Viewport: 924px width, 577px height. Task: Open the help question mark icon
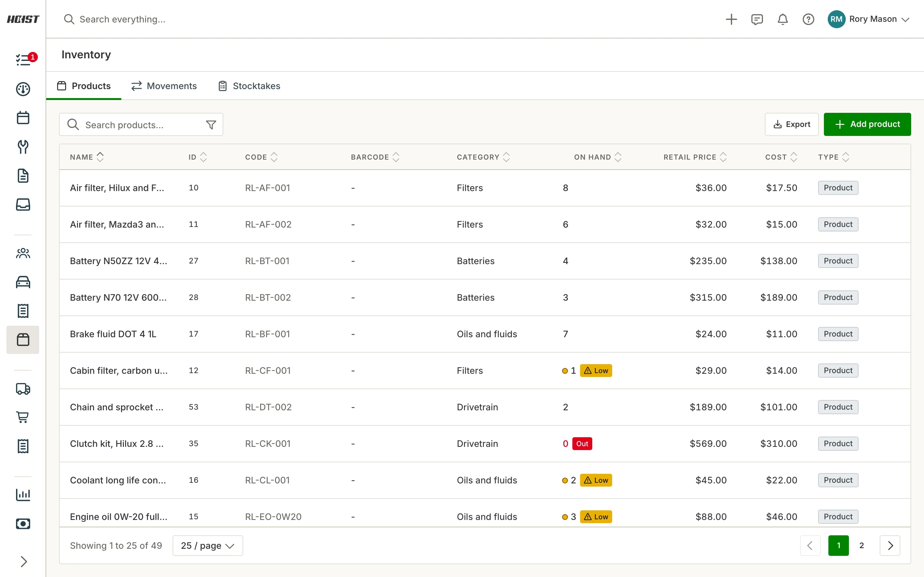pyautogui.click(x=808, y=19)
